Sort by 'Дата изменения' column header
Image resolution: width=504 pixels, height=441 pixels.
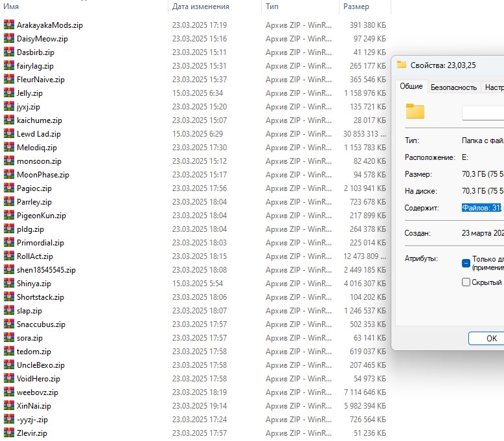[201, 6]
